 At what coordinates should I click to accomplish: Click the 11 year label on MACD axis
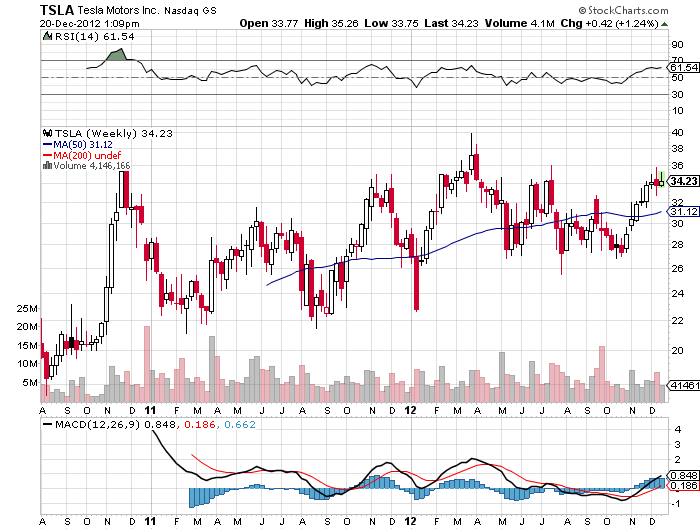pyautogui.click(x=151, y=522)
